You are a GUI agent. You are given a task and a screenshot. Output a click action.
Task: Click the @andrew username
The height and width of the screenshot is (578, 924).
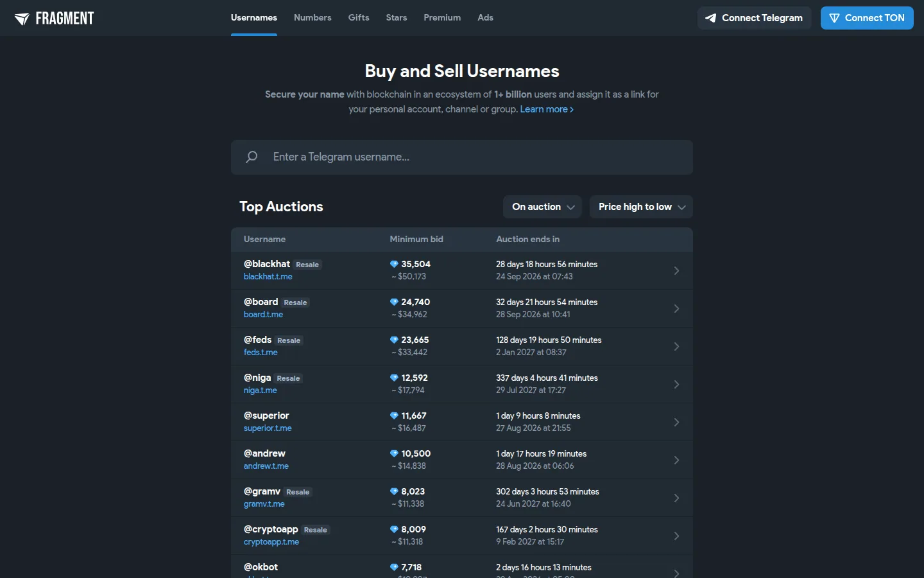pos(264,453)
